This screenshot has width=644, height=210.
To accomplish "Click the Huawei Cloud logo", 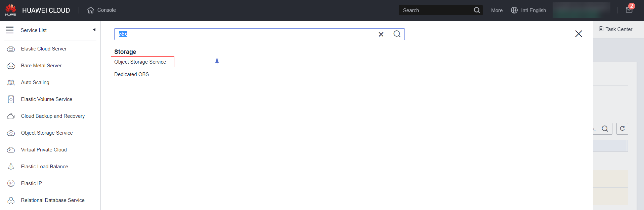I will 11,10.
